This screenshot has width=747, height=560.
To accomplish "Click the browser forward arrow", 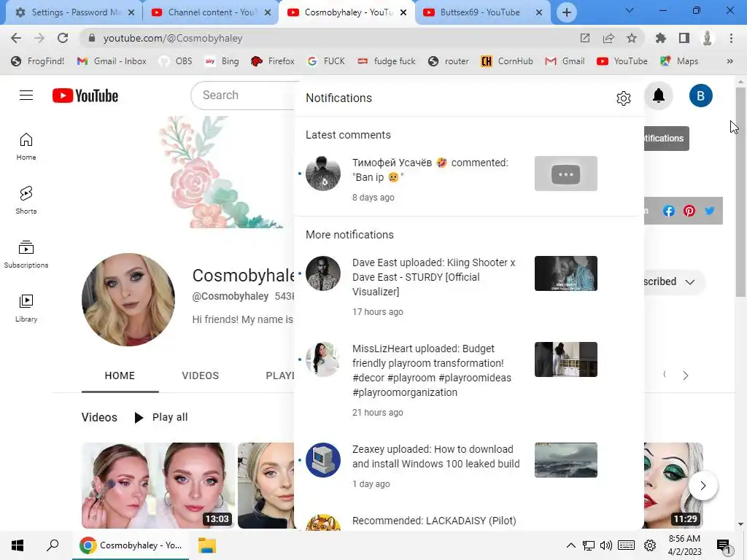I will 39,38.
